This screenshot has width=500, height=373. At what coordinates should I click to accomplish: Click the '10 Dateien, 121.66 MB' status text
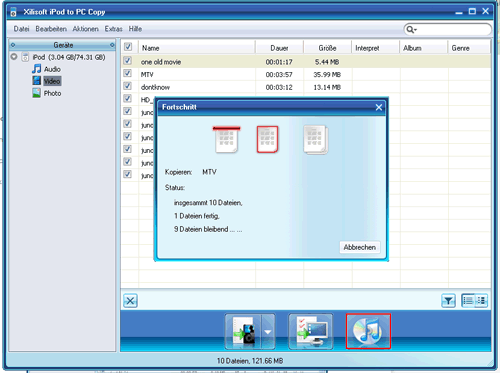tap(250, 361)
